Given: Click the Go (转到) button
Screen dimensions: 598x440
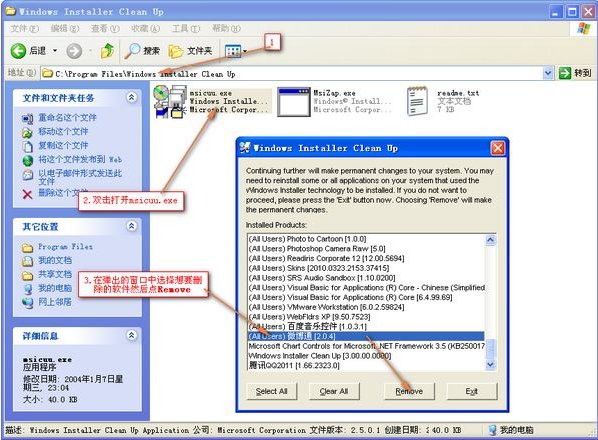Looking at the screenshot, I should pos(575,73).
